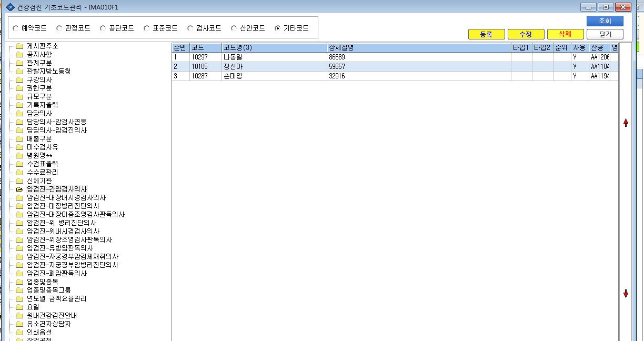Click the yellow 등록 button

point(486,34)
